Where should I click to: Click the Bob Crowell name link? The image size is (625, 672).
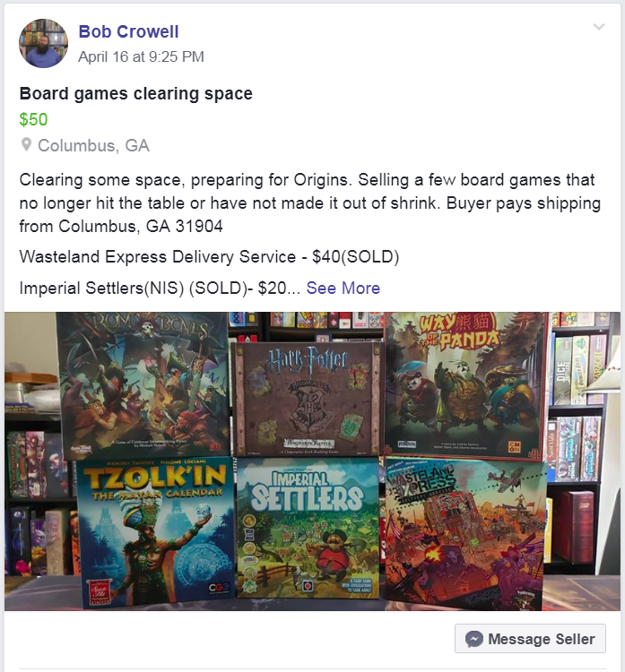tap(128, 31)
